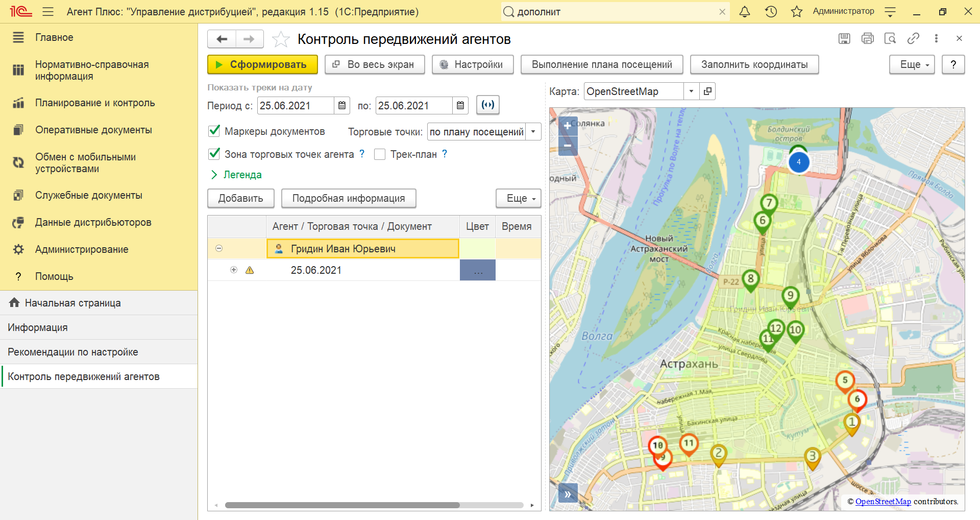Click Во весь экран button
The height and width of the screenshot is (520, 980).
point(375,64)
